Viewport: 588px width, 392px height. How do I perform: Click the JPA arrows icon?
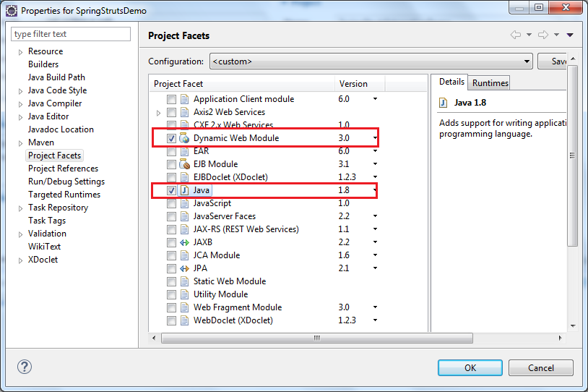[x=184, y=268]
